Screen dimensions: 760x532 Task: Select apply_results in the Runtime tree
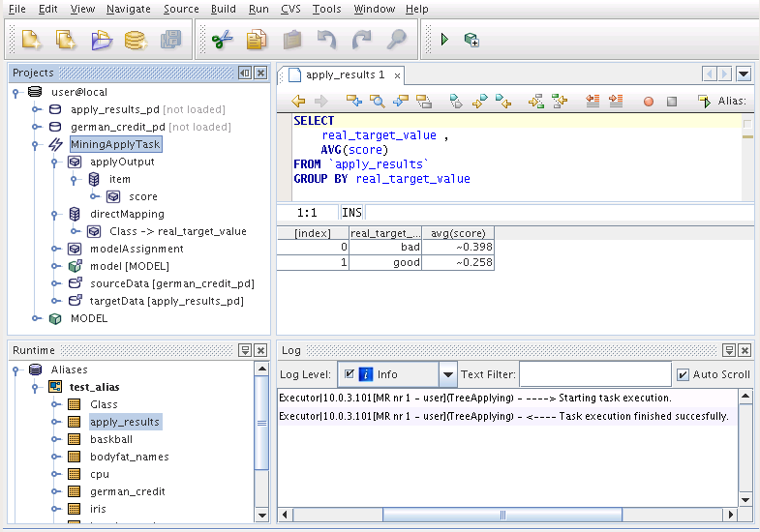click(125, 422)
